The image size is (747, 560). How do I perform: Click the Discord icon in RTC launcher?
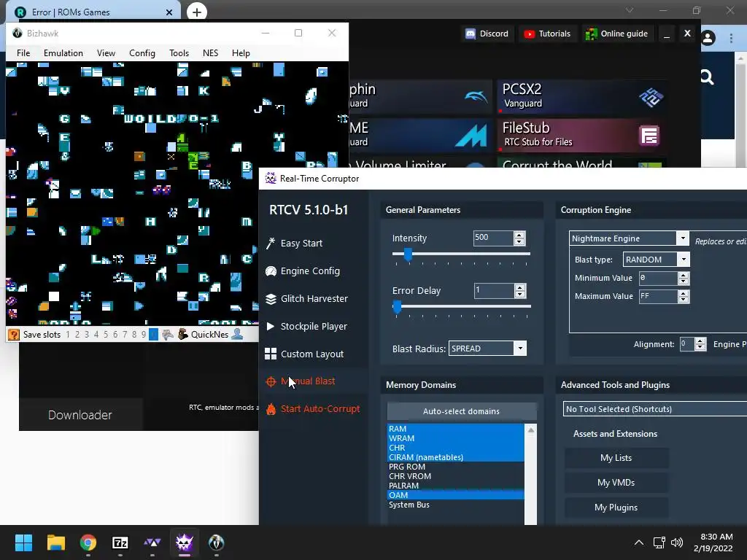click(x=471, y=34)
